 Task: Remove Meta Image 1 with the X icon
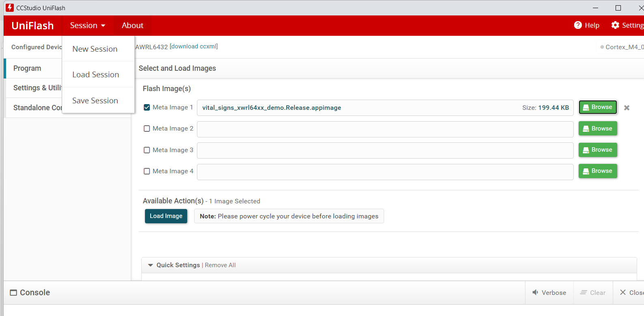tap(627, 108)
